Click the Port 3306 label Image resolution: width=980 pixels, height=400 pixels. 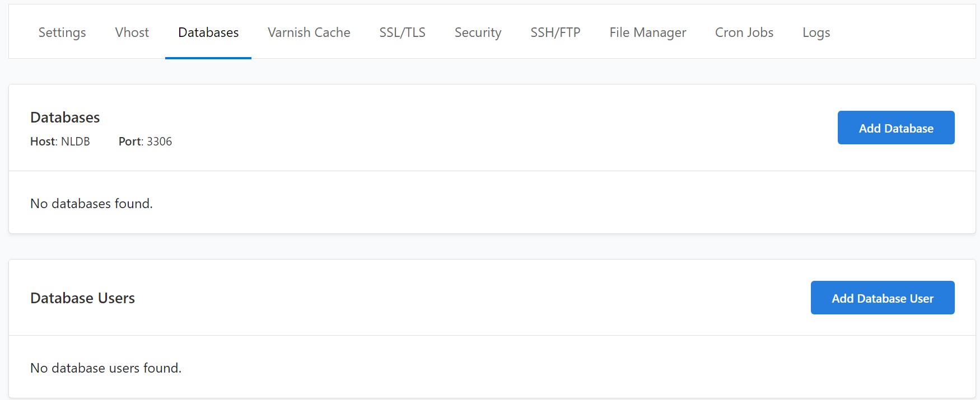point(144,142)
